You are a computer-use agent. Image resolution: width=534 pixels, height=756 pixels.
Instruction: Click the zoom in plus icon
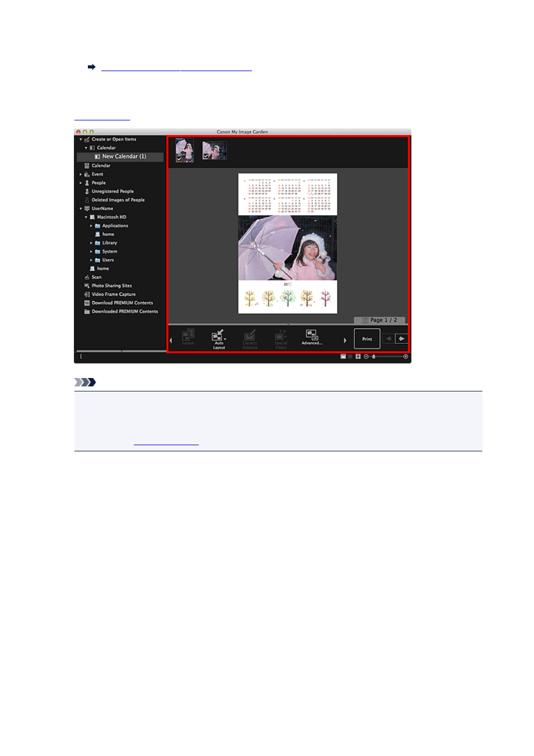tap(406, 357)
